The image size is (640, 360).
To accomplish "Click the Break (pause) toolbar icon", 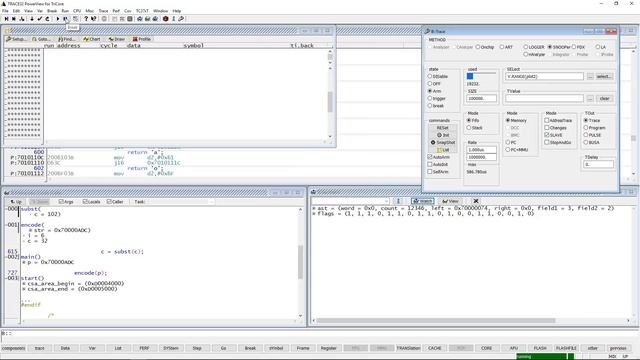I will [x=65, y=19].
